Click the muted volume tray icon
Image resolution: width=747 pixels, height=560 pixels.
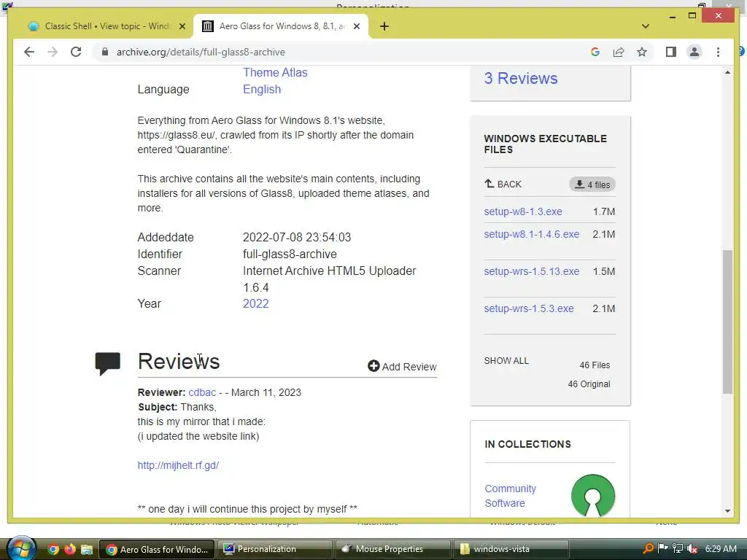(692, 548)
